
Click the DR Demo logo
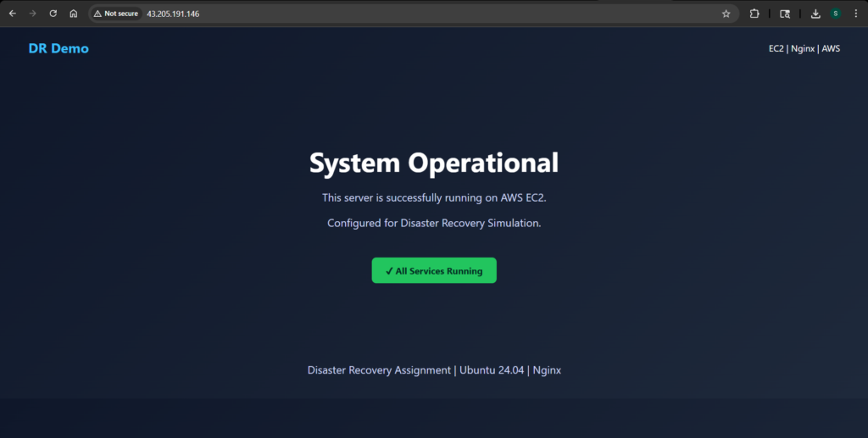pos(58,48)
